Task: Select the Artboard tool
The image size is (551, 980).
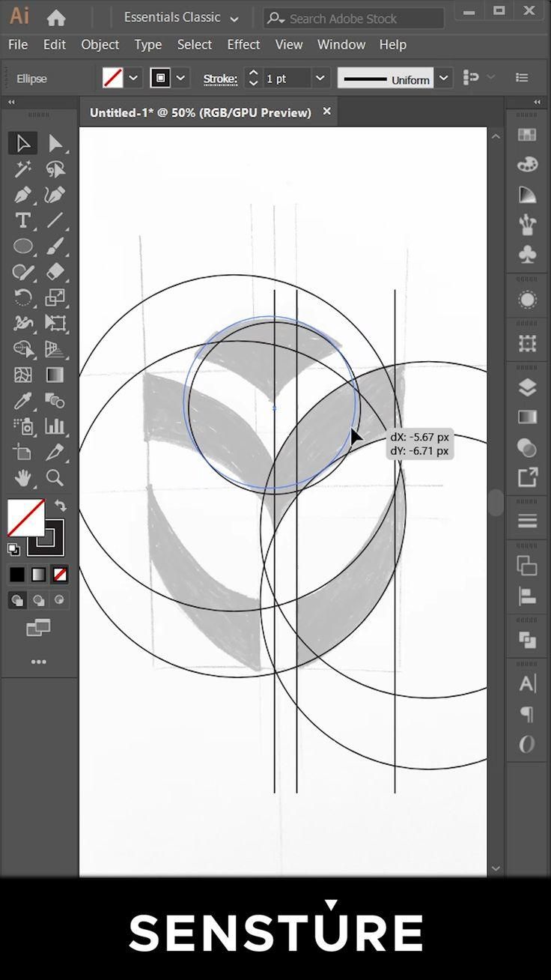Action: coord(23,452)
